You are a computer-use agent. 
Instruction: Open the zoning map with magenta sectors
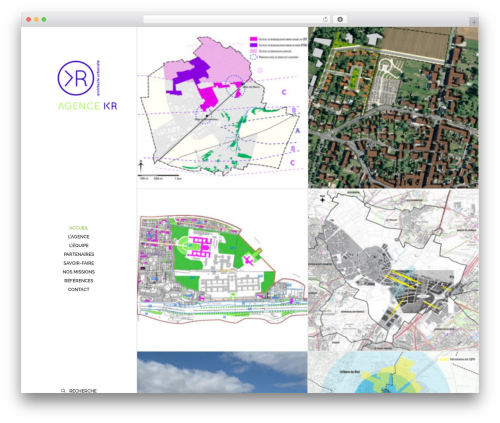(222, 108)
